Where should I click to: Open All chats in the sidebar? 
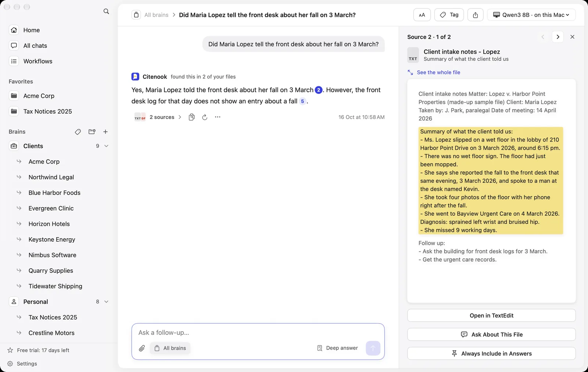[59, 46]
